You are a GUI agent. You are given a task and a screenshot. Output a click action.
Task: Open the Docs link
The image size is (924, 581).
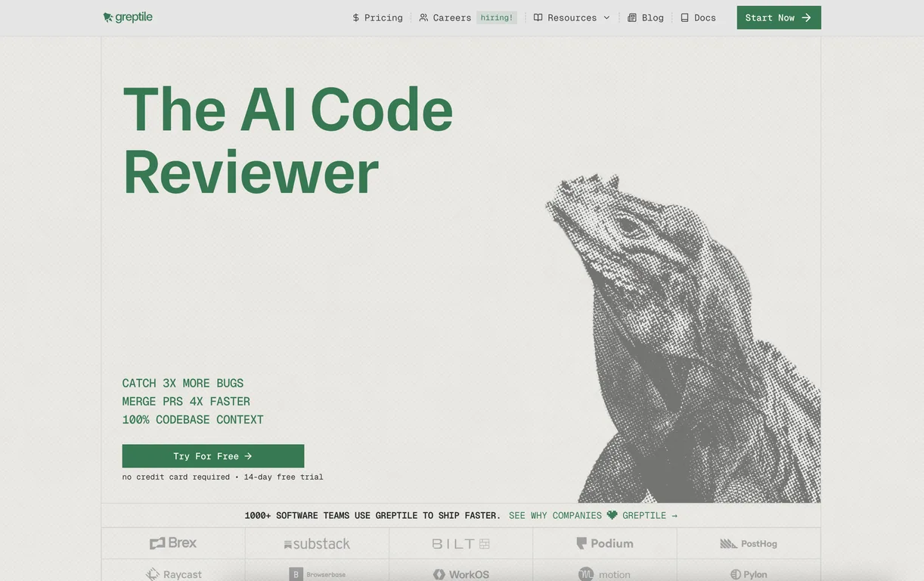point(698,17)
